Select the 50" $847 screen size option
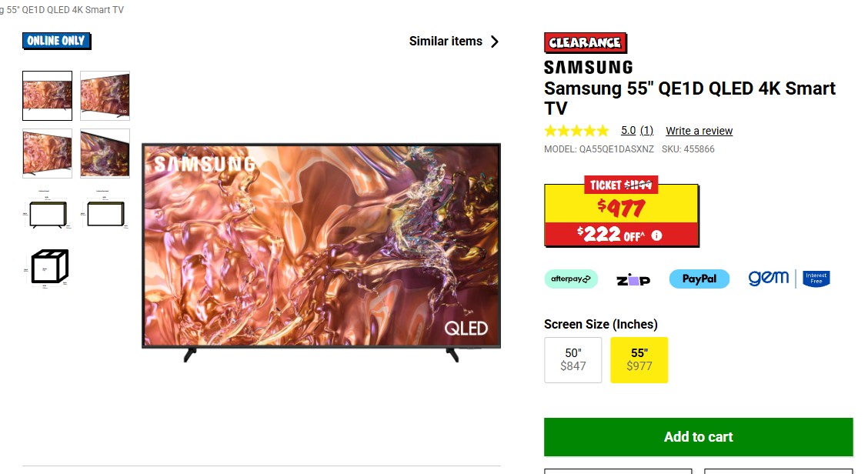 coord(573,360)
